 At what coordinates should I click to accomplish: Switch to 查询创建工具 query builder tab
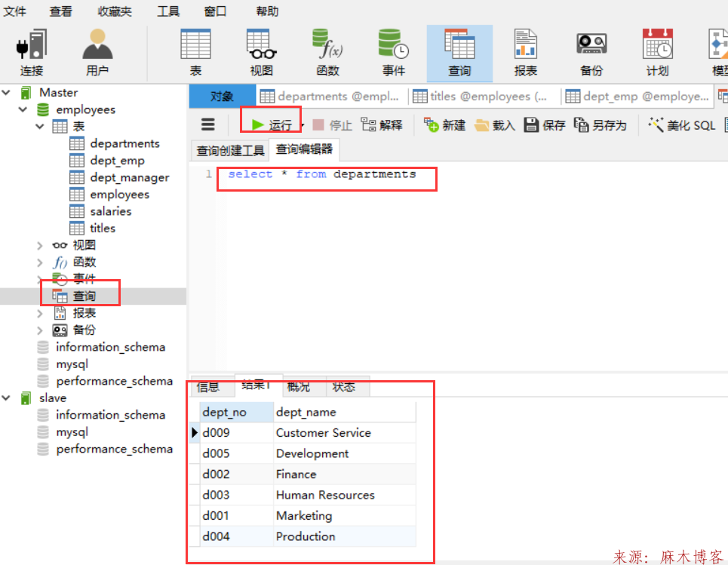point(230,150)
